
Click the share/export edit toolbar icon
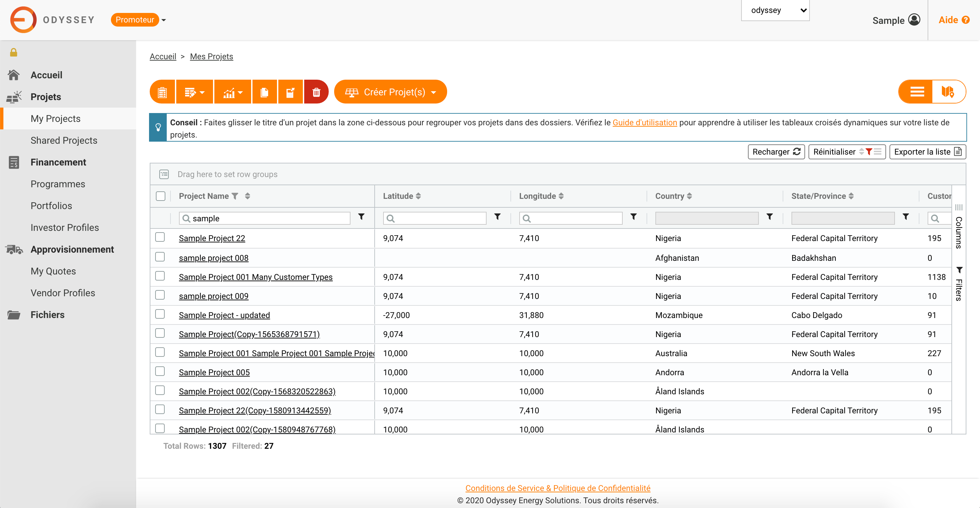290,92
